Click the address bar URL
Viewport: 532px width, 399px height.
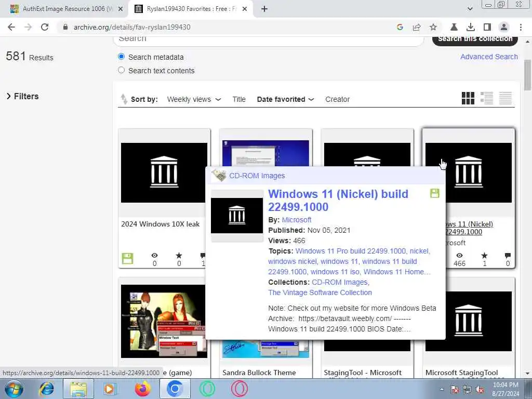pos(132,27)
